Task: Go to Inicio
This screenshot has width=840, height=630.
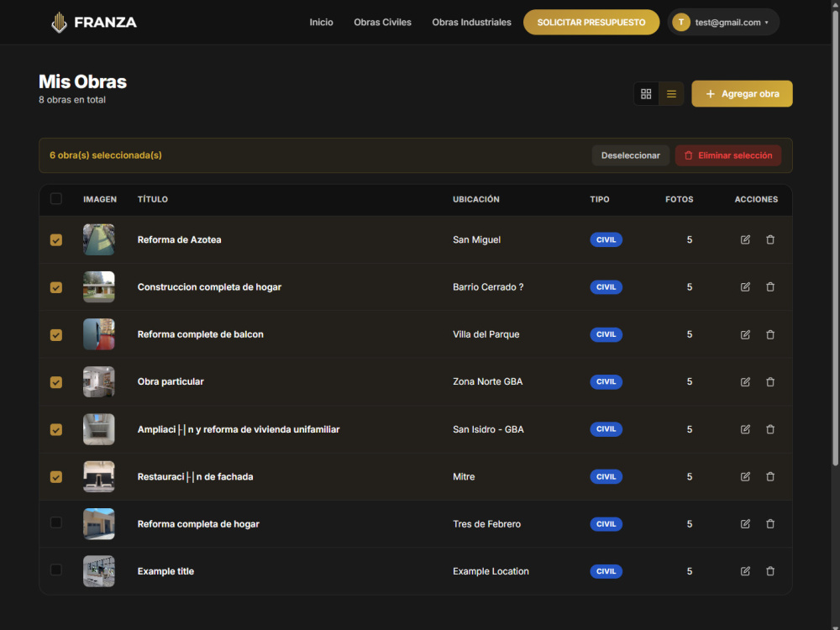Action: [321, 22]
